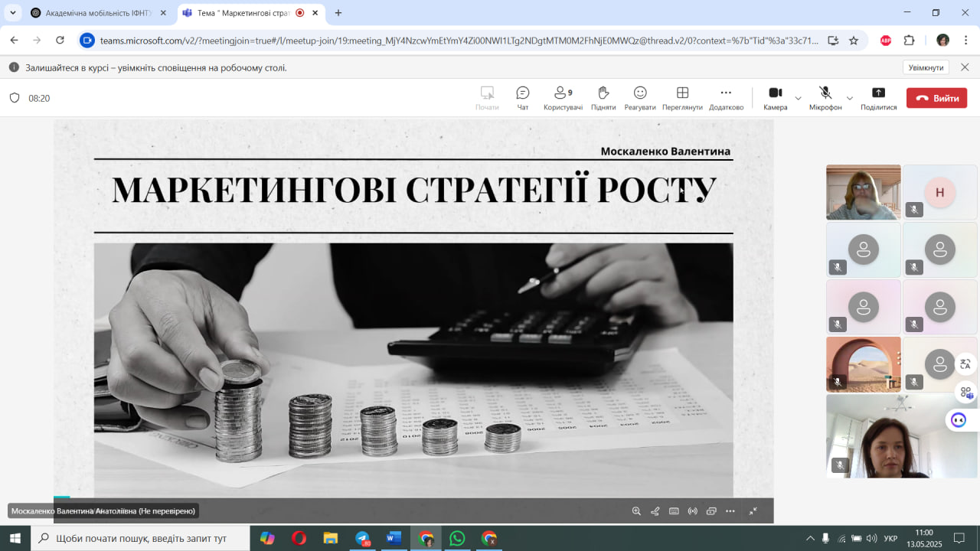Select the participant video tile with arch background
This screenshot has width=980, height=551.
coord(863,364)
